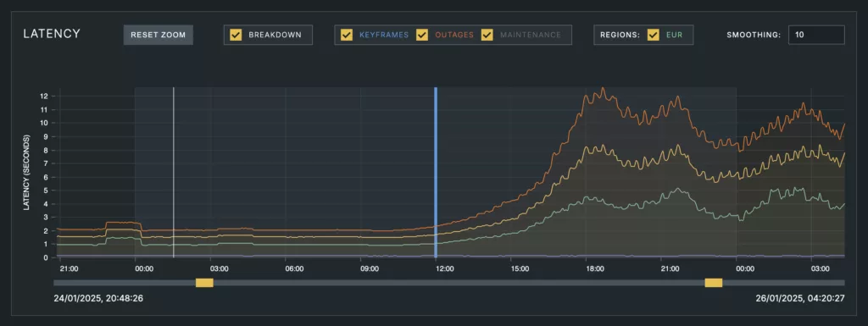
Task: Click the end timestamp 26/01/2025, 04:20:27
Action: pyautogui.click(x=800, y=298)
